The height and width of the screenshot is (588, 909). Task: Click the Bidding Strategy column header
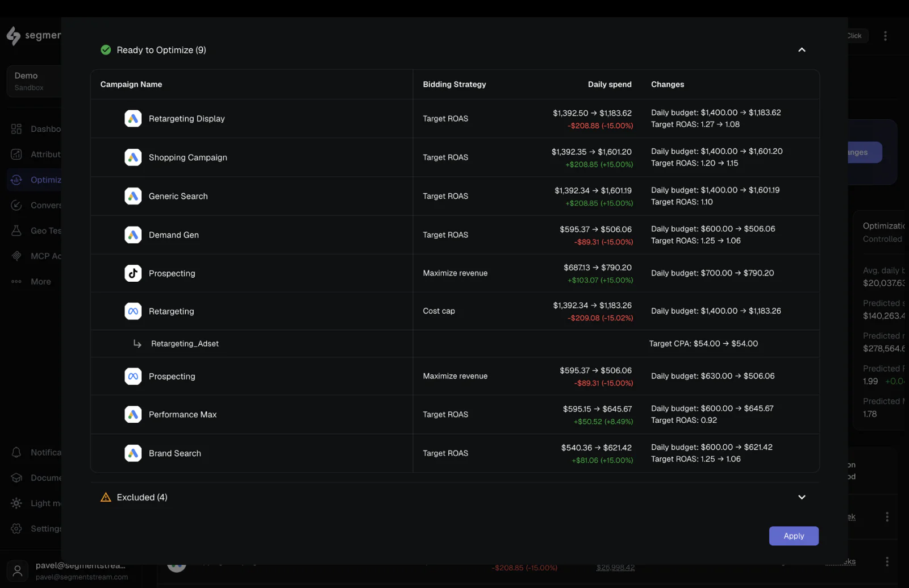(454, 85)
